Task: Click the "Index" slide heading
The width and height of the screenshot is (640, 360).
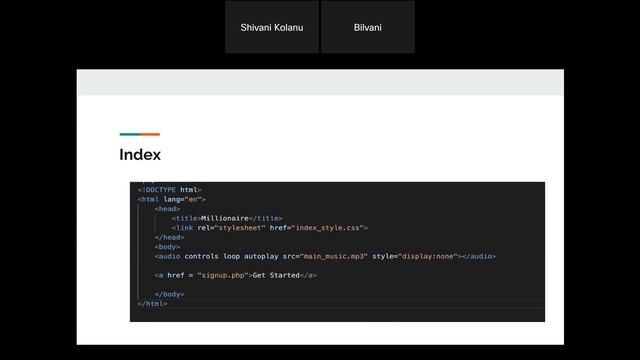Action: point(140,155)
